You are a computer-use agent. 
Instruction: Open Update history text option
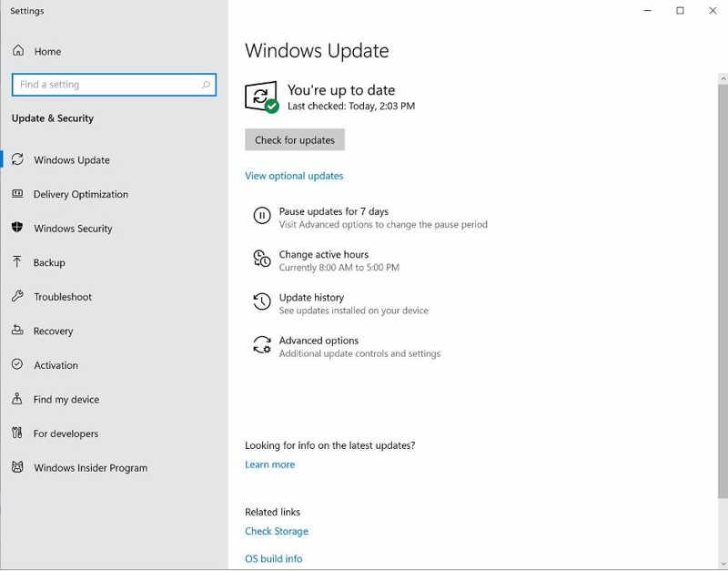(x=311, y=298)
